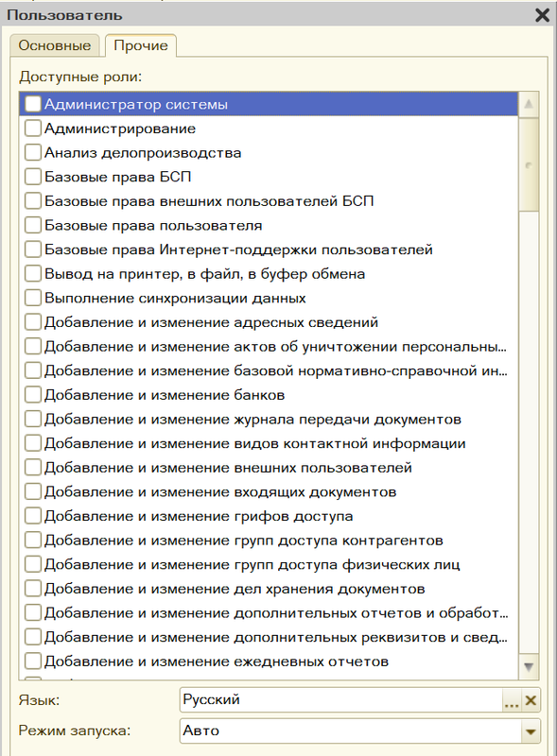Click the roles list scroll down arrow
557x756 pixels.
pyautogui.click(x=529, y=667)
